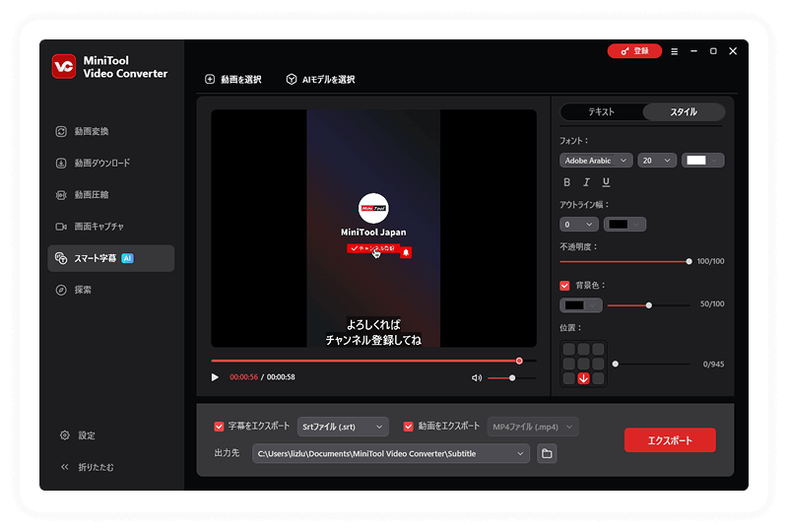The height and width of the screenshot is (532, 788).
Task: Click the volume slider handle
Action: click(512, 377)
